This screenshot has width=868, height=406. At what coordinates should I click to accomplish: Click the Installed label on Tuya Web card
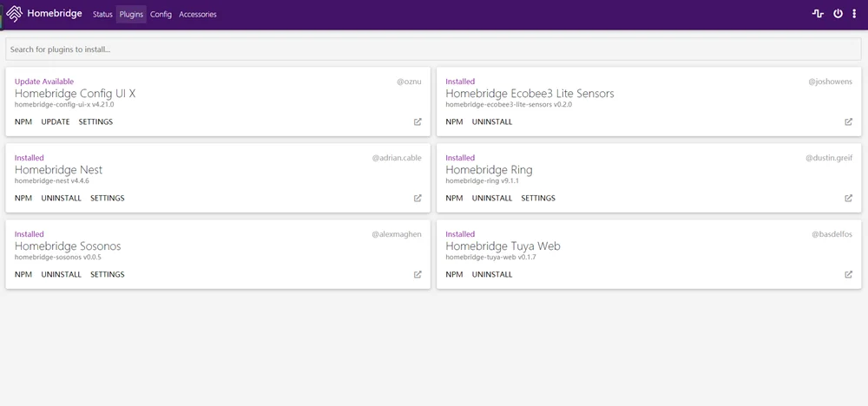pyautogui.click(x=460, y=234)
